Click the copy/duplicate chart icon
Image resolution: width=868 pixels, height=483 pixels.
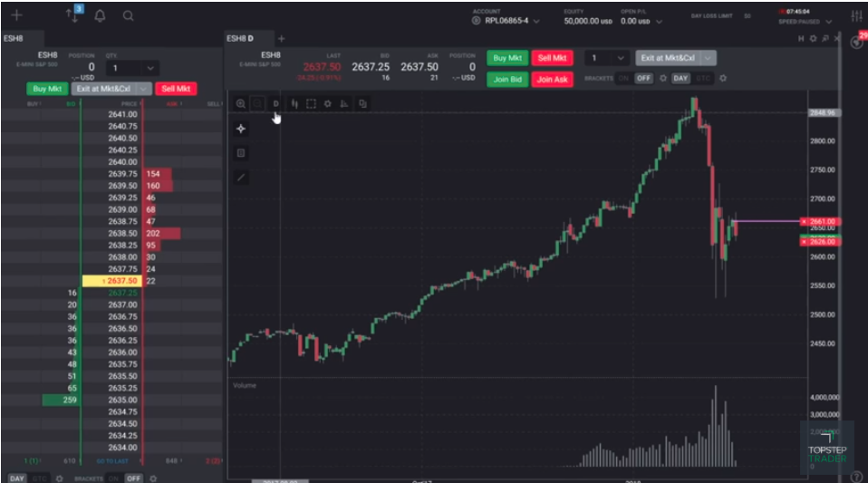362,103
